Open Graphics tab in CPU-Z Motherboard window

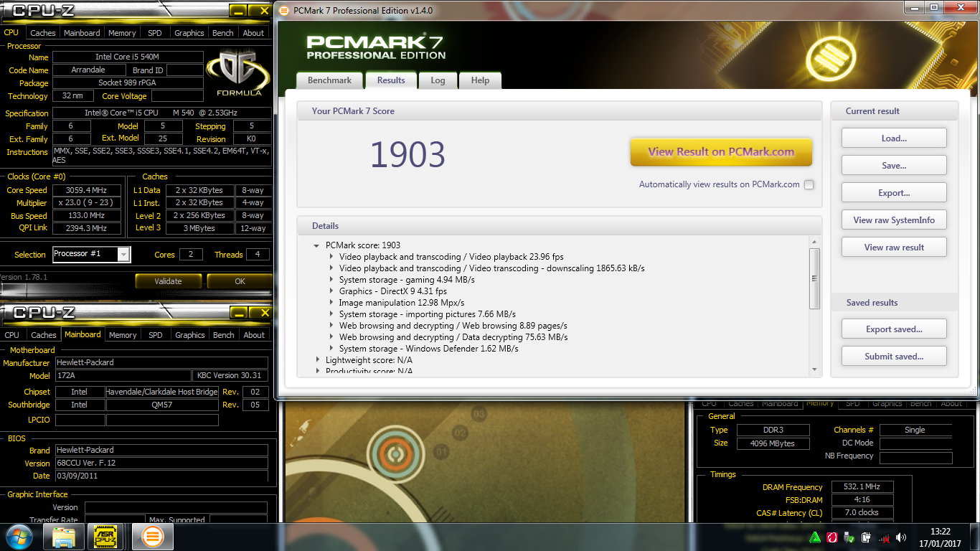pyautogui.click(x=190, y=335)
